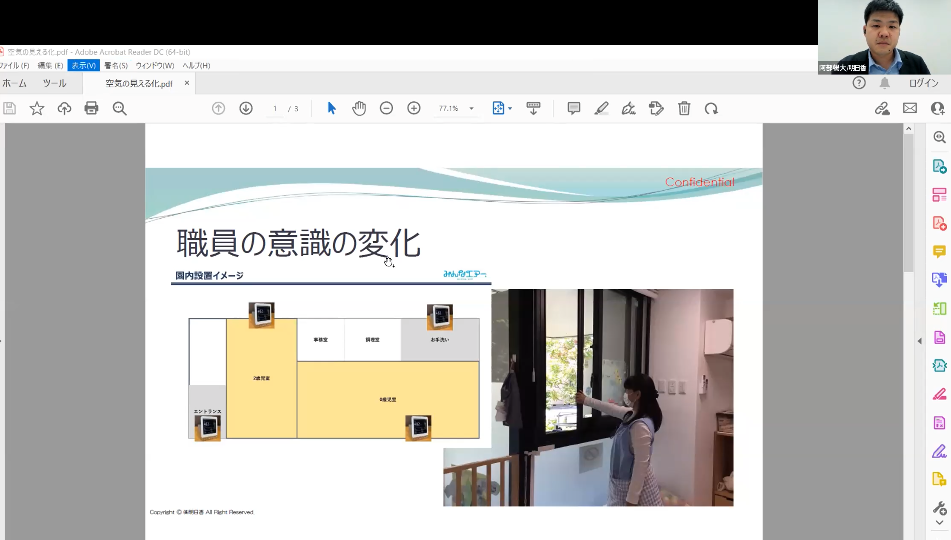This screenshot has height=540, width=951.
Task: Show more right pane tools chevron
Action: [x=939, y=522]
